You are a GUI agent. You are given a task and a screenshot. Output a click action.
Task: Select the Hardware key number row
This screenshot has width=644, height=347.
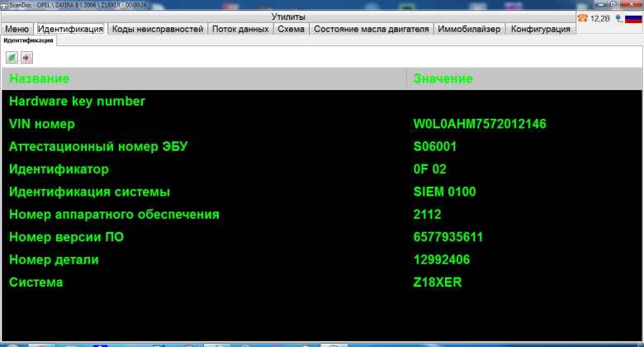(x=77, y=102)
